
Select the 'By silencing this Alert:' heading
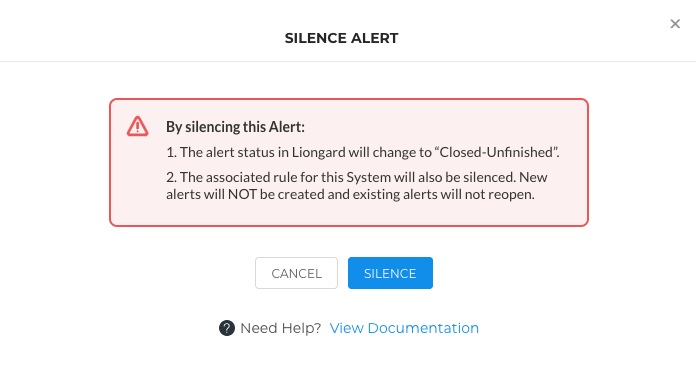pos(235,127)
